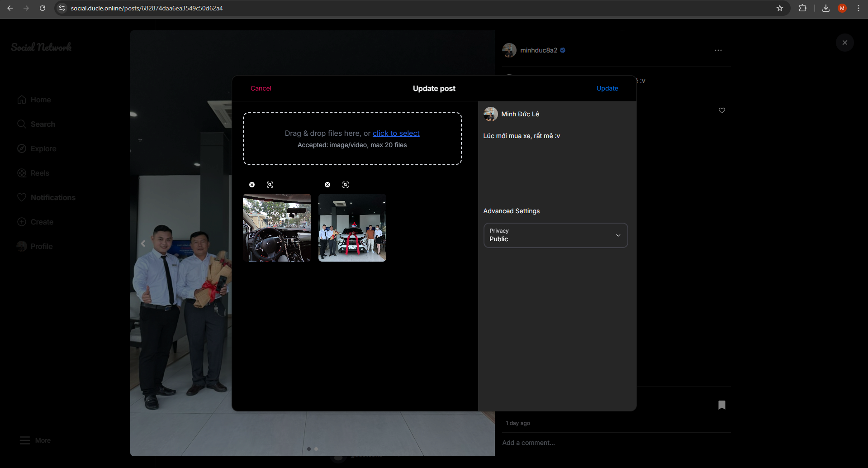
Task: Click the 'click to select' link
Action: (x=396, y=133)
